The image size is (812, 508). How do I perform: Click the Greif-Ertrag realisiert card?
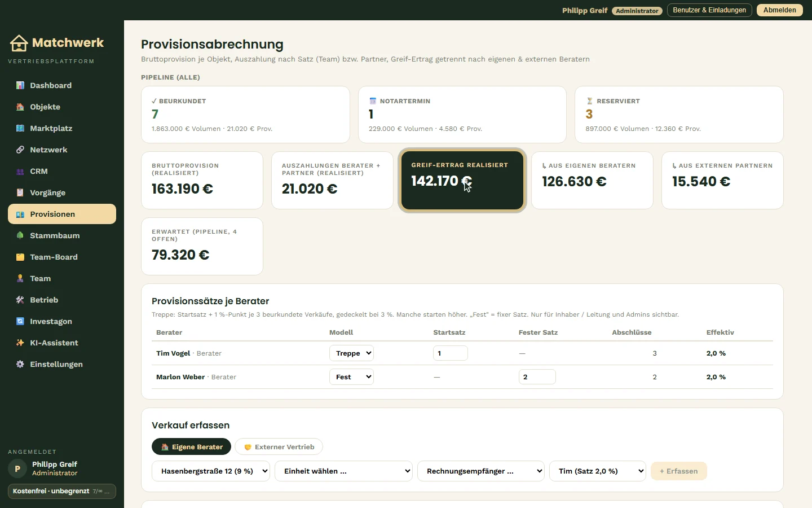[462, 181]
